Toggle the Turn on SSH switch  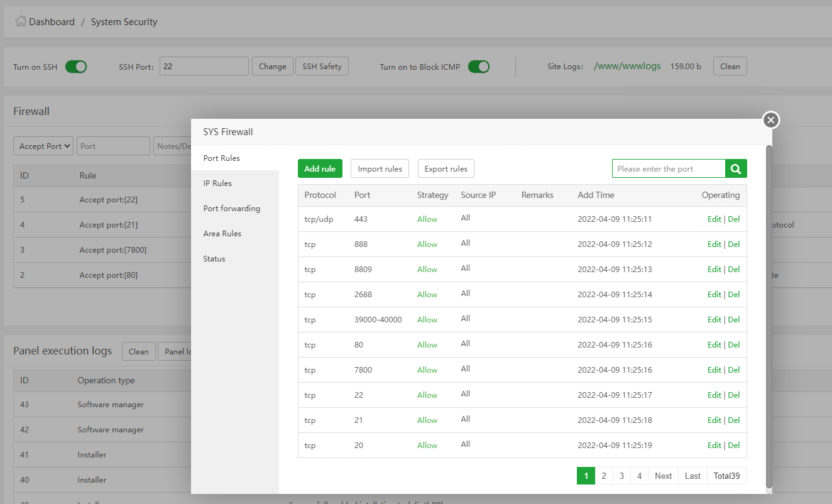[76, 67]
